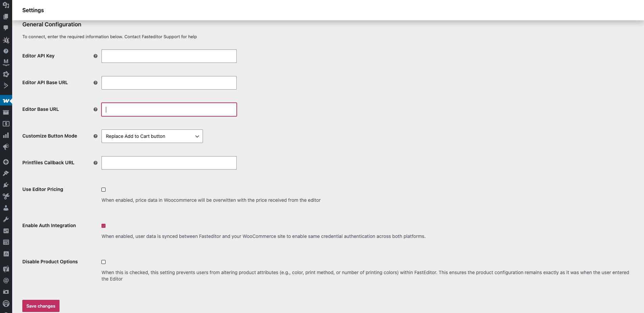Screen dimensions: 644x313
Task: Click the question mark sidebar menu icon
Action: point(6,51)
